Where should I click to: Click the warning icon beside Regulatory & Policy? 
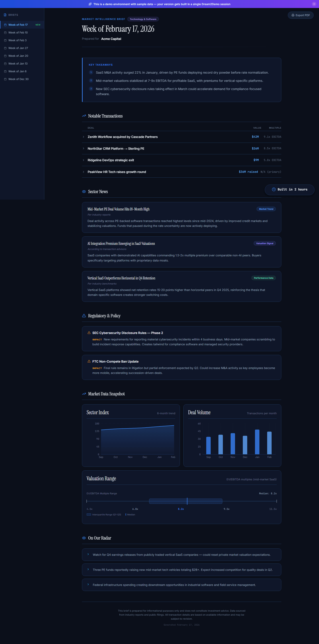pos(84,316)
